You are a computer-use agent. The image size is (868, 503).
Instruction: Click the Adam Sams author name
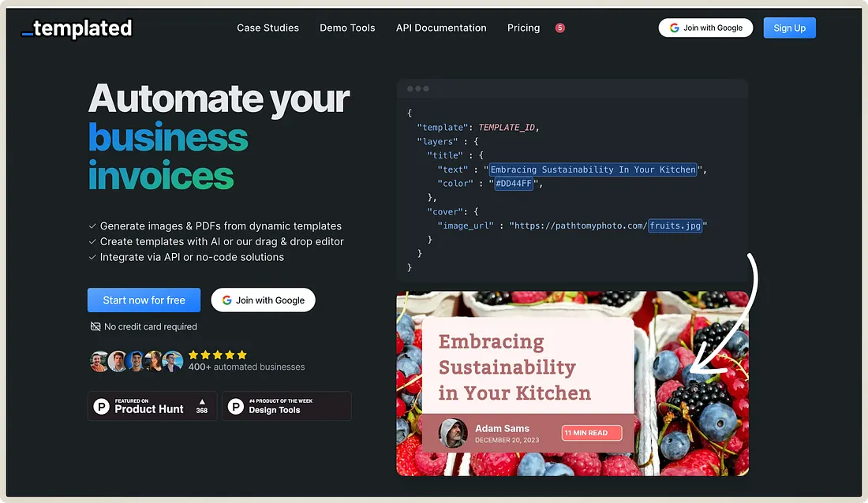click(x=502, y=428)
